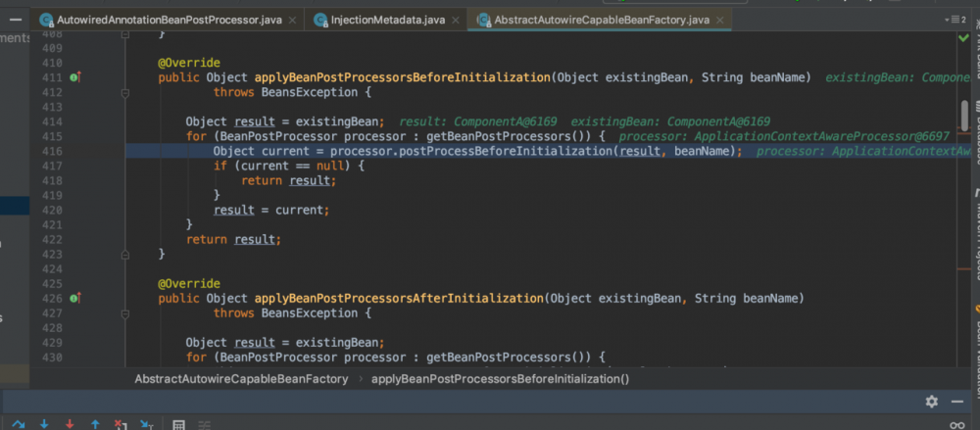Toggle fold marker at line 408
Screen dimensions: 980x430
click(125, 35)
